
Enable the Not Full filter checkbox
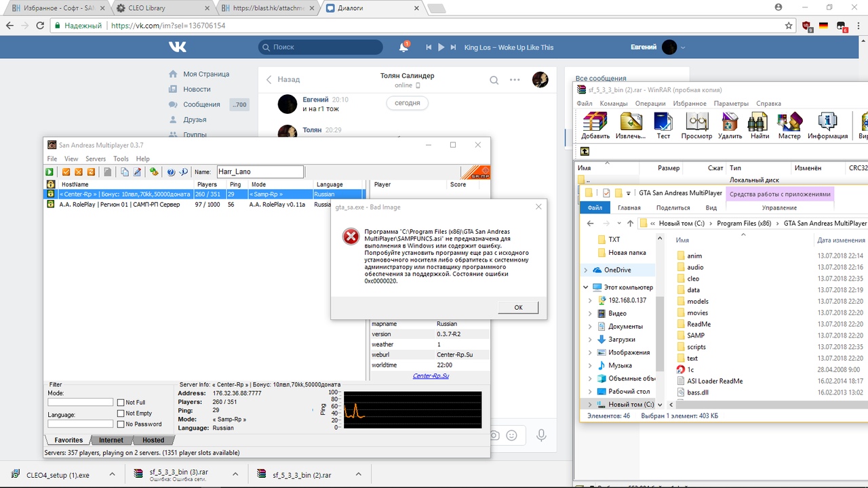pyautogui.click(x=121, y=403)
